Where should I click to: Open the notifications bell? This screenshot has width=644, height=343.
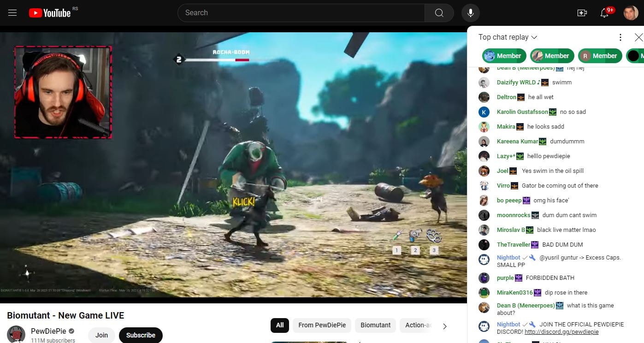(x=604, y=13)
